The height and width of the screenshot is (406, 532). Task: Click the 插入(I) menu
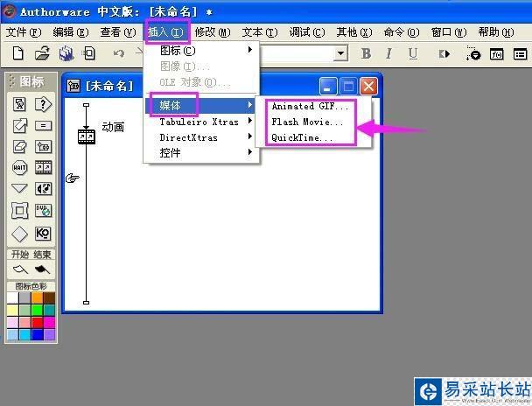(x=165, y=32)
